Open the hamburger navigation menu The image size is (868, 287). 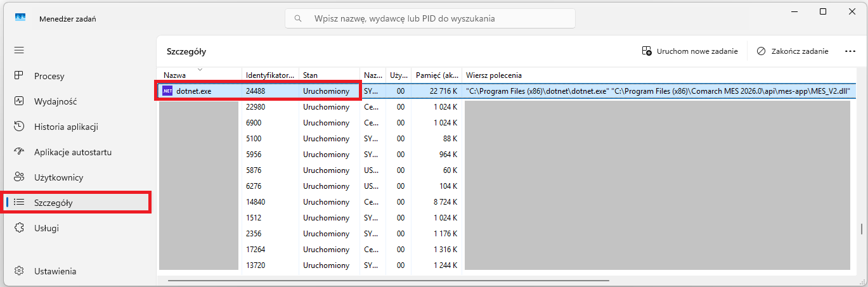19,50
